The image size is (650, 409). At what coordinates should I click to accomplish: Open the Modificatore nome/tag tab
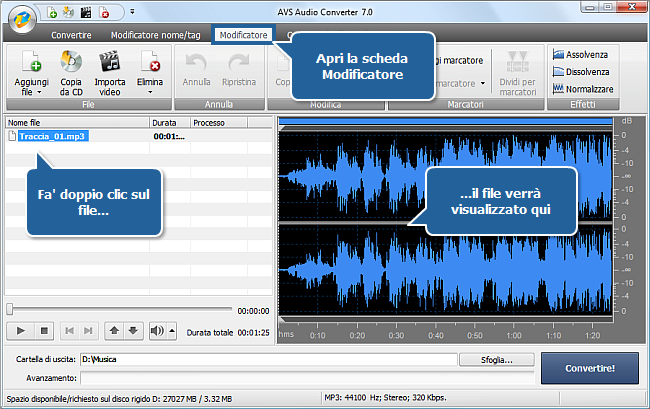click(154, 35)
